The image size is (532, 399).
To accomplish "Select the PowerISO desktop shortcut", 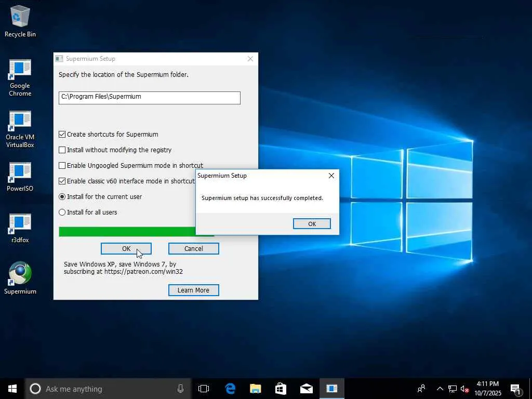I will (20, 177).
